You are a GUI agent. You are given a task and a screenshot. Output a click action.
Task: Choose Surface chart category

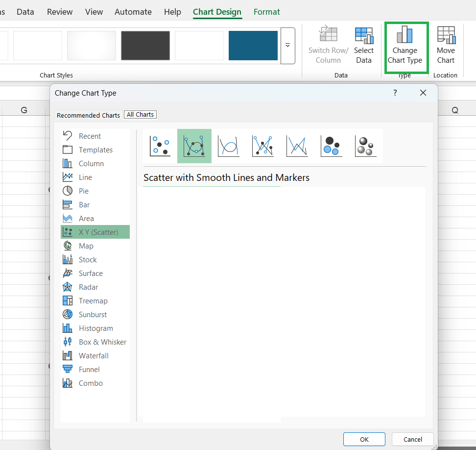point(95,274)
